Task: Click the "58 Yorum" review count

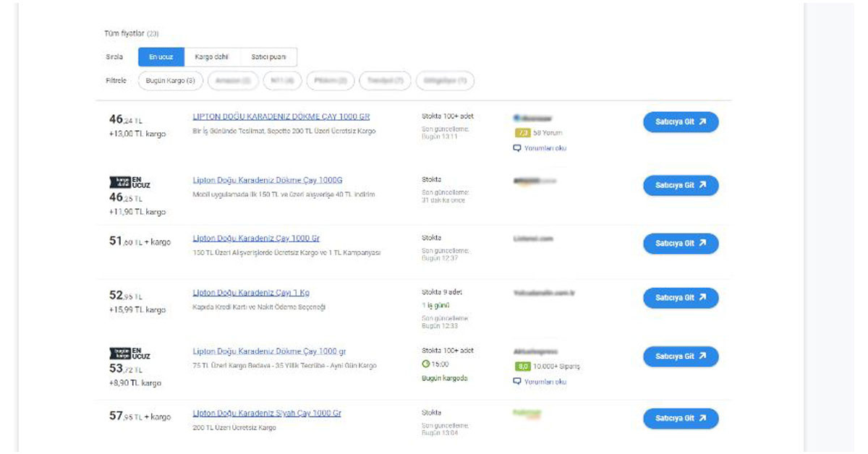Action: (x=548, y=133)
